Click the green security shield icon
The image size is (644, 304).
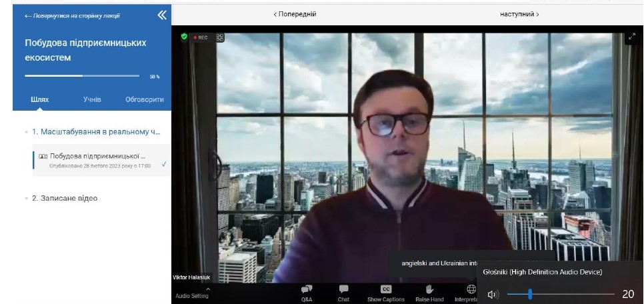pos(184,37)
